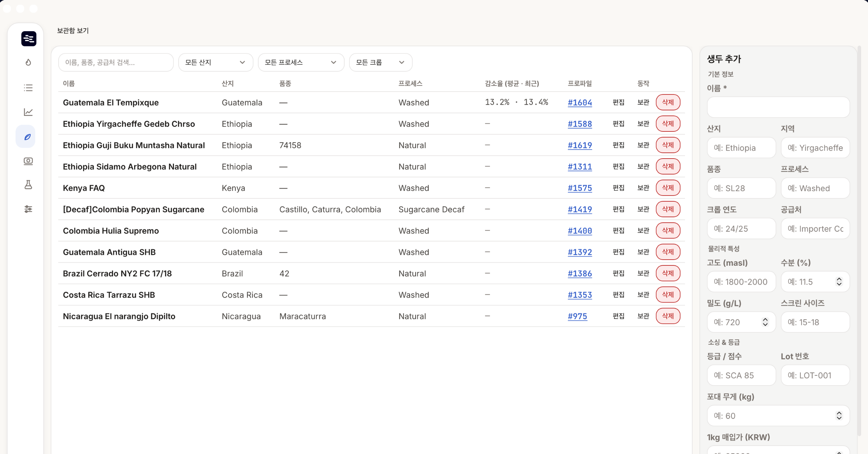This screenshot has width=868, height=454.
Task: Open the sliders settings icon in sidebar
Action: [28, 209]
